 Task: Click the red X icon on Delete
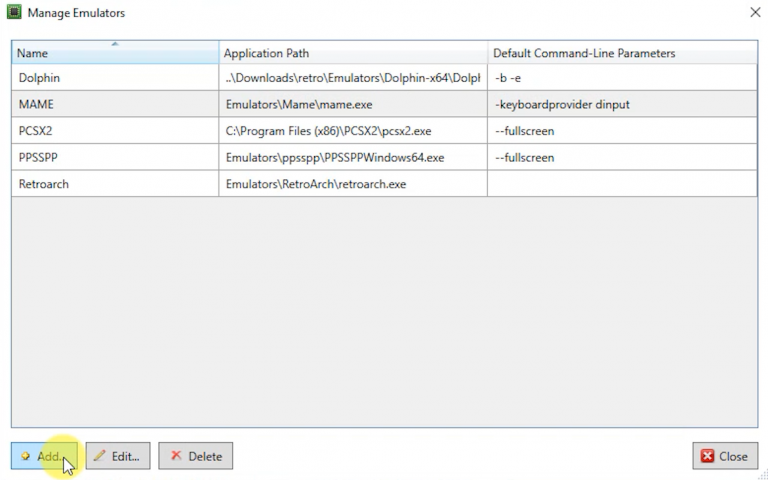click(176, 456)
